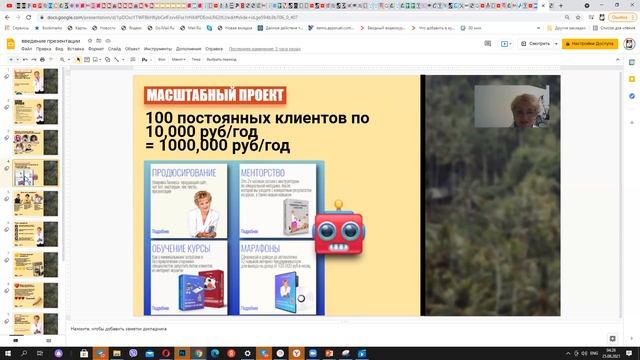Screen dimensions: 640x360
Task: Open the Слайд menu
Action: pyautogui.click(x=114, y=49)
